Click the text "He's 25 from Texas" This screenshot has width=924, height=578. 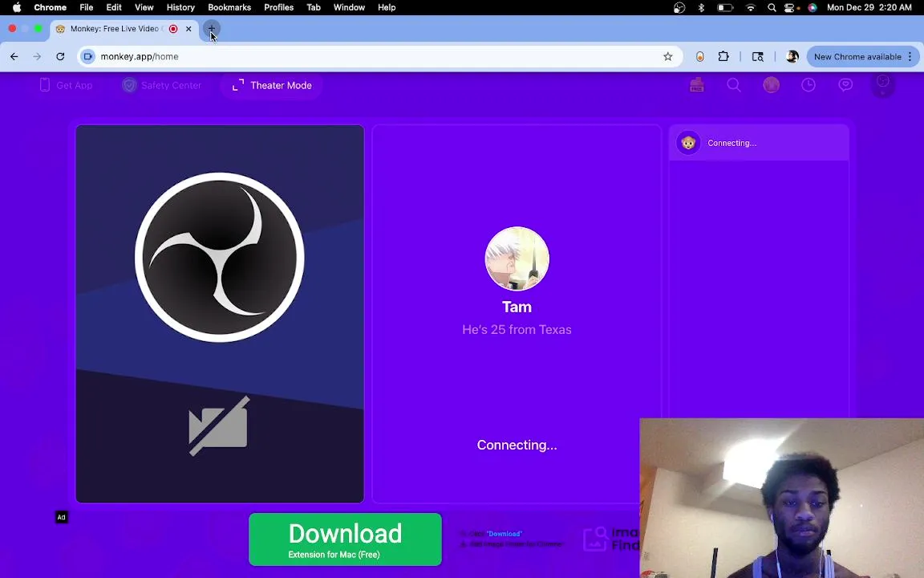click(517, 330)
